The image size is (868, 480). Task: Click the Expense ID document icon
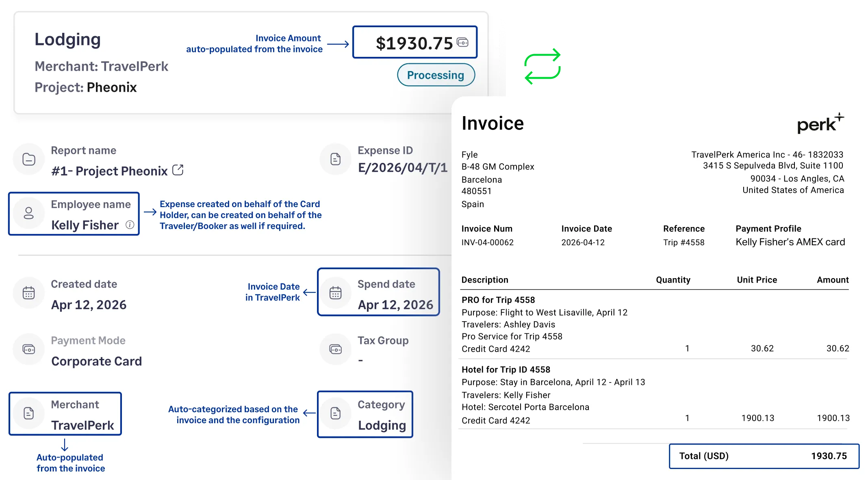tap(335, 159)
